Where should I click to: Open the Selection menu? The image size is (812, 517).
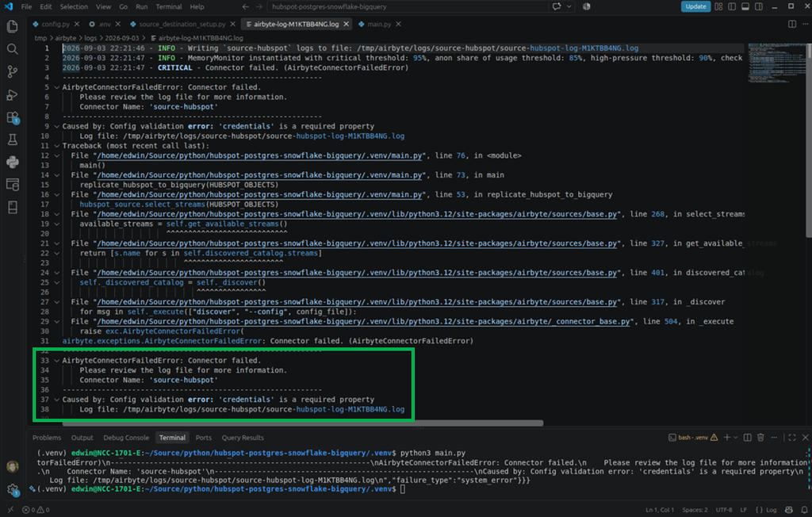pyautogui.click(x=74, y=6)
